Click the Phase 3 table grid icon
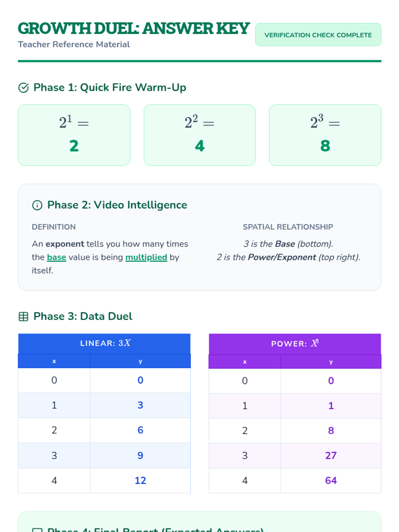This screenshot has width=399, height=532. click(23, 317)
